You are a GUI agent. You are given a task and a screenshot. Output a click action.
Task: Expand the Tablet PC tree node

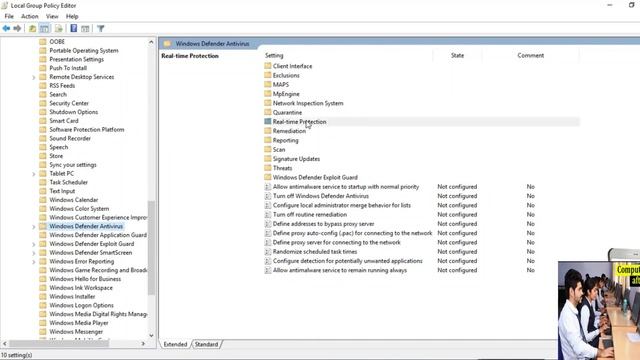pos(34,173)
